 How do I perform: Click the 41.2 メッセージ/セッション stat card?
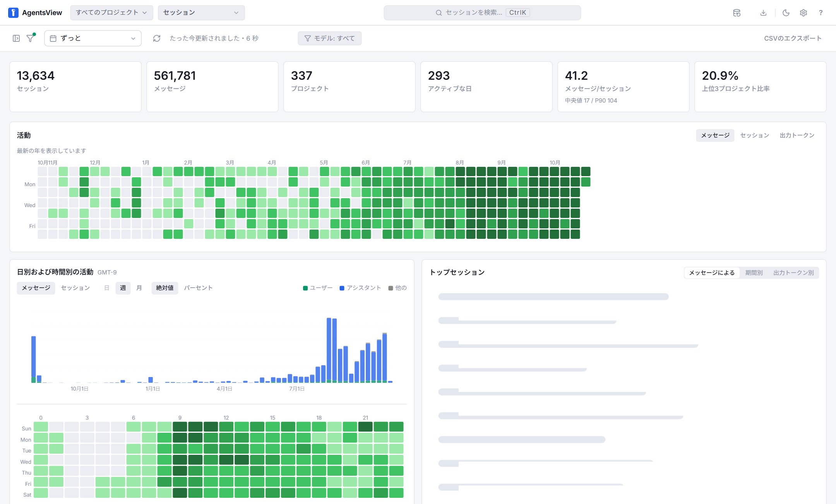coord(624,87)
